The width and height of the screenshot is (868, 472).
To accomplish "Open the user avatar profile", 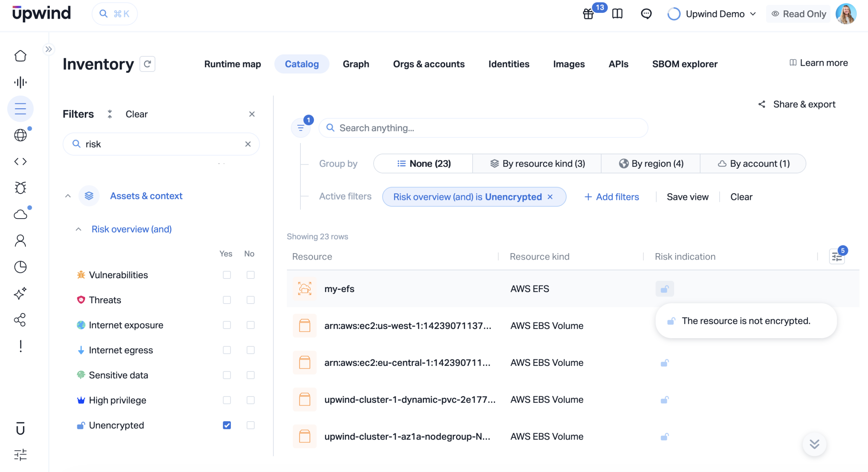I will click(x=846, y=14).
